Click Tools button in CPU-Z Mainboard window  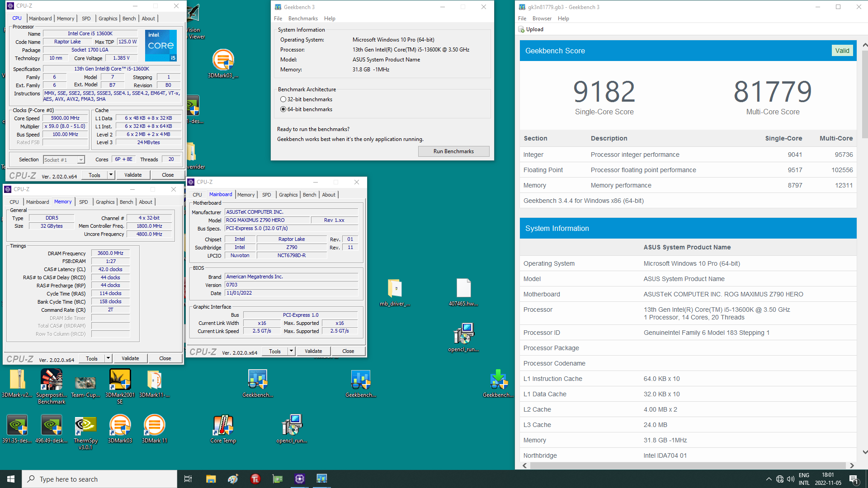click(x=274, y=351)
